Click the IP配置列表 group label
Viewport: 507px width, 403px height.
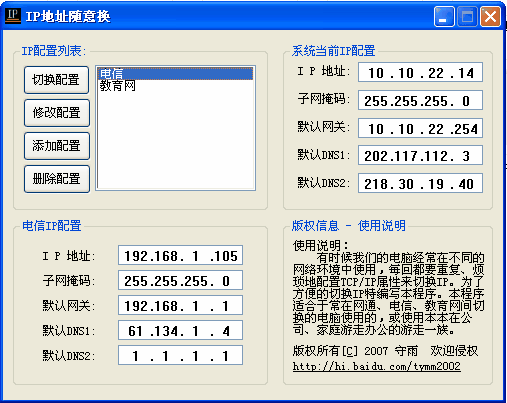pos(54,51)
